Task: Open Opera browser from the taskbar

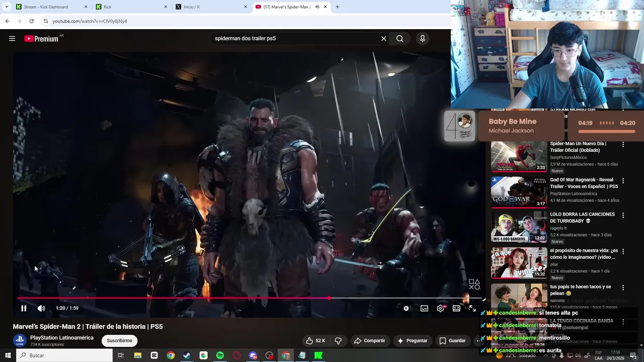Action: pyautogui.click(x=236, y=355)
